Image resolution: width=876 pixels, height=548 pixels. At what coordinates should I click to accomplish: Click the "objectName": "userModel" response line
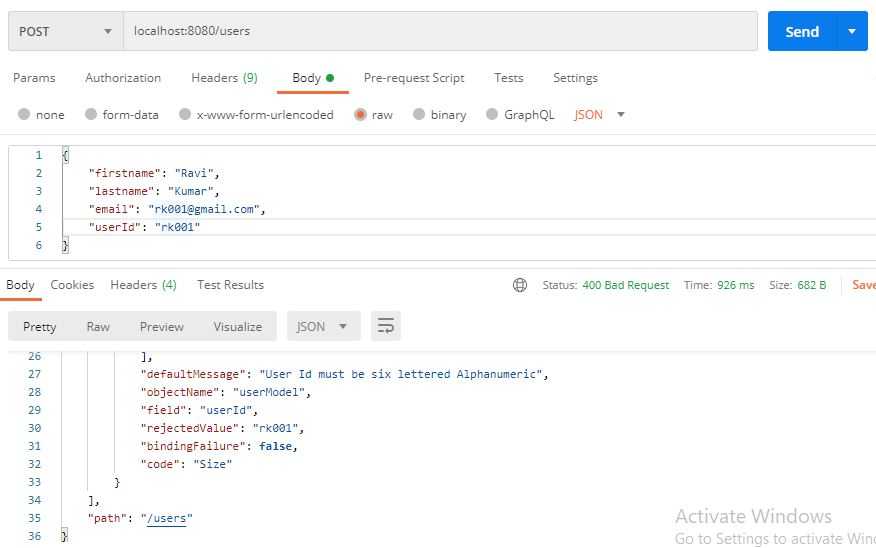point(226,392)
